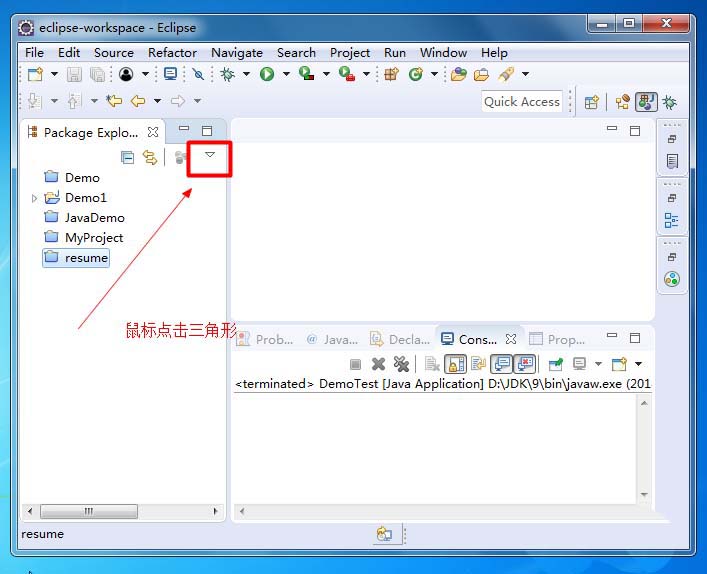Screen dimensions: 707x574
Task: Open the Source menu
Action: coord(114,53)
